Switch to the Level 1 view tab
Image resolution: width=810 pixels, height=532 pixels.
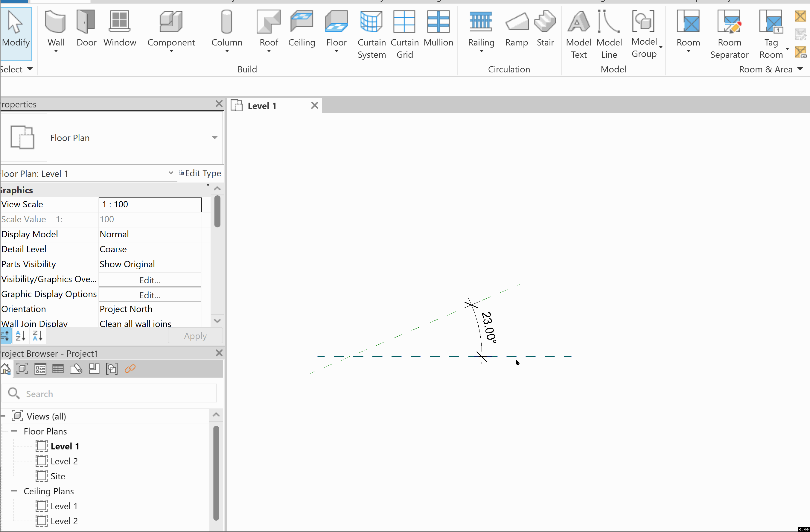coord(262,106)
